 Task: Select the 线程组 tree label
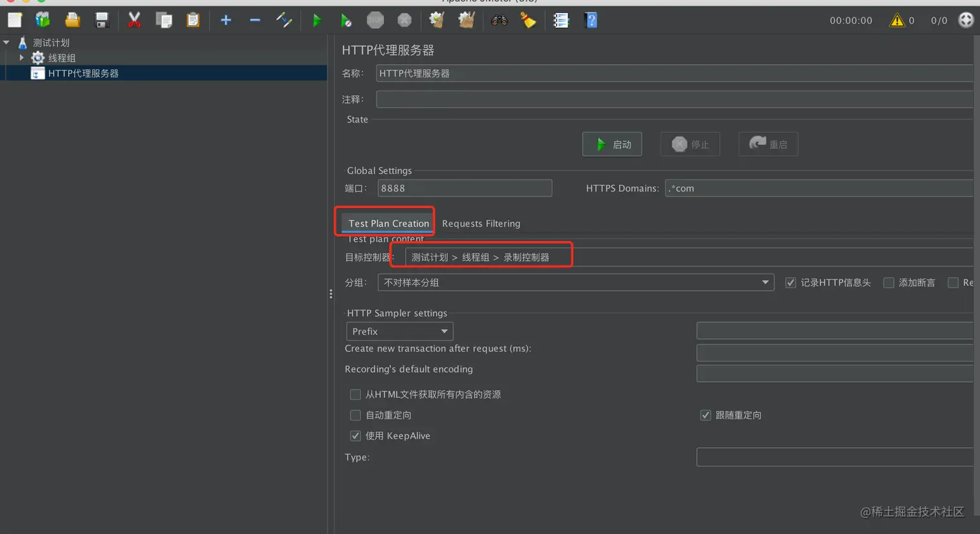tap(62, 58)
